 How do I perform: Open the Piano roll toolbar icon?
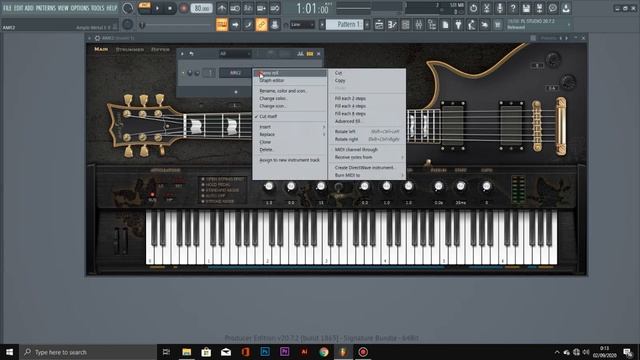392,25
